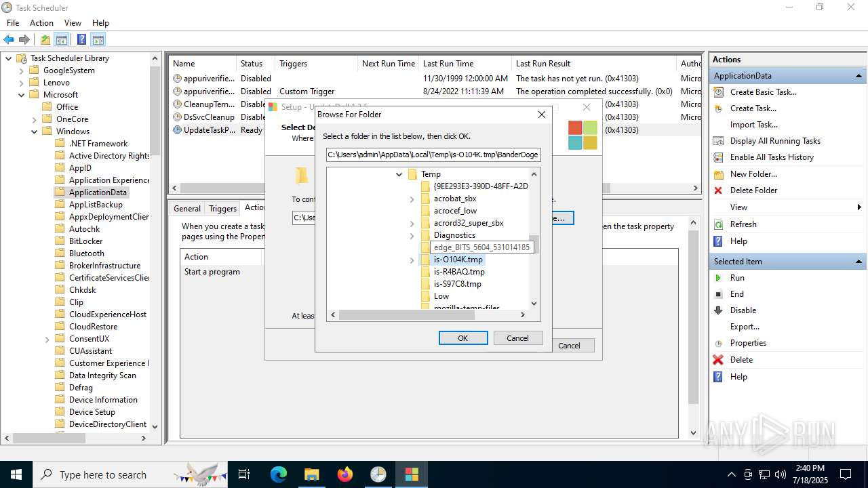
Task: Open Firefox from taskbar
Action: coord(344,474)
